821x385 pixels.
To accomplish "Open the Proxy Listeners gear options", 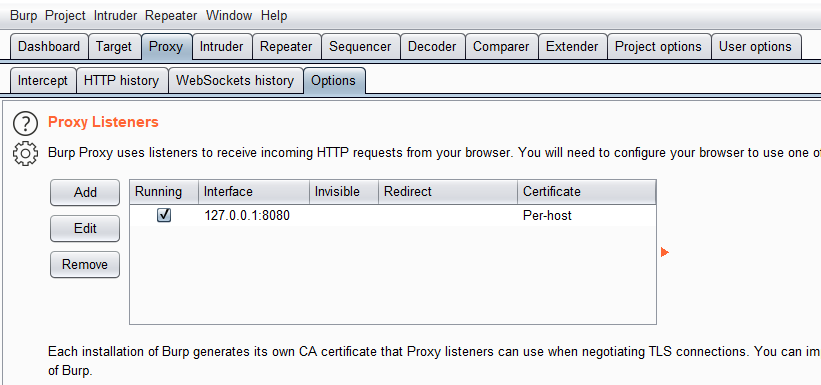I will (x=25, y=154).
